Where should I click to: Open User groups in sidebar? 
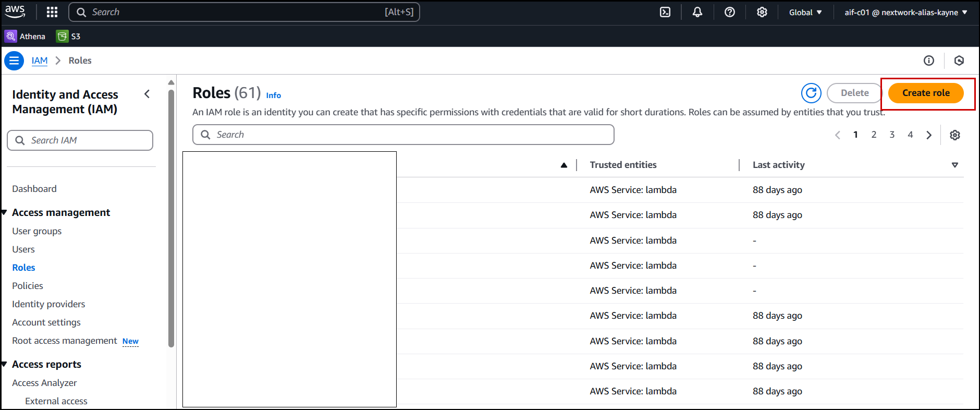tap(37, 231)
